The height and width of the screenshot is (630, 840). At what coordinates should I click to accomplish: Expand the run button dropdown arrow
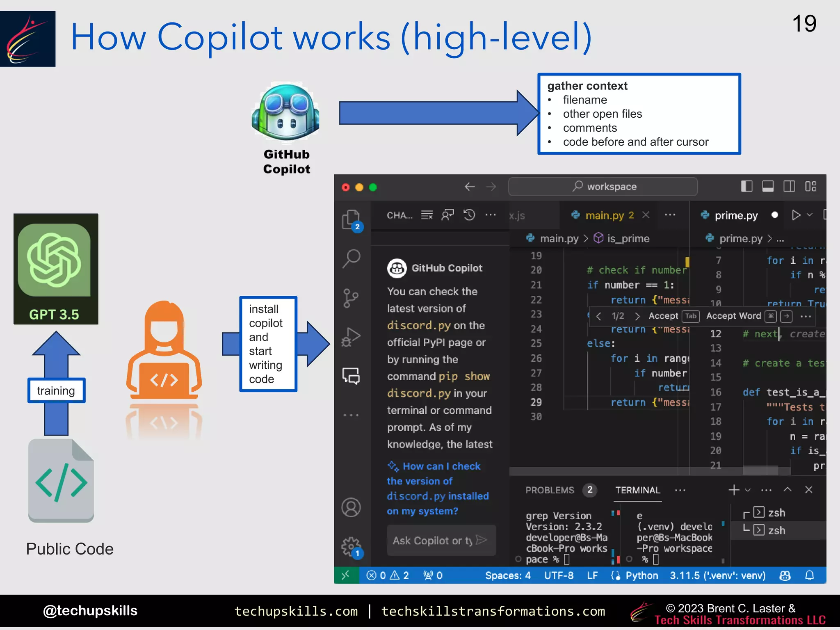(810, 215)
